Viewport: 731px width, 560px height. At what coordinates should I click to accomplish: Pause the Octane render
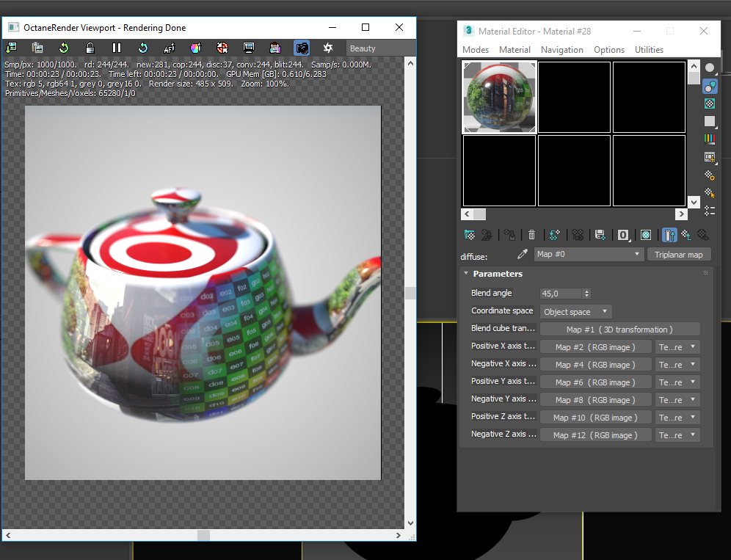(117, 48)
